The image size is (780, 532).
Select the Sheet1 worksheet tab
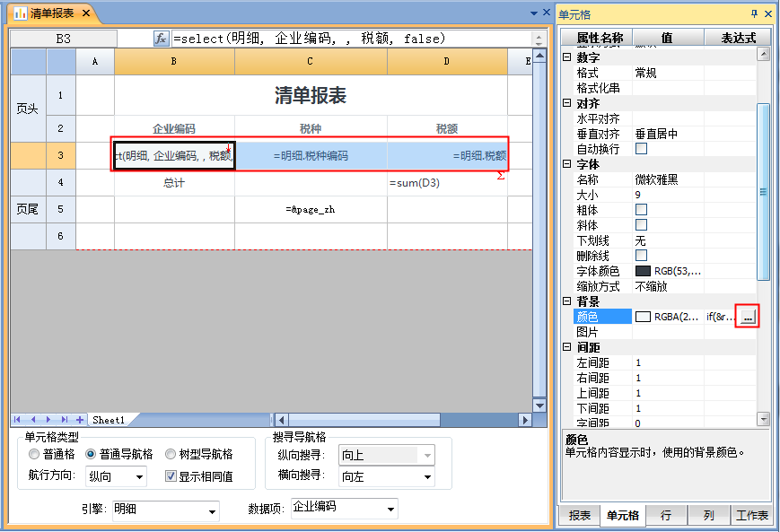click(109, 420)
